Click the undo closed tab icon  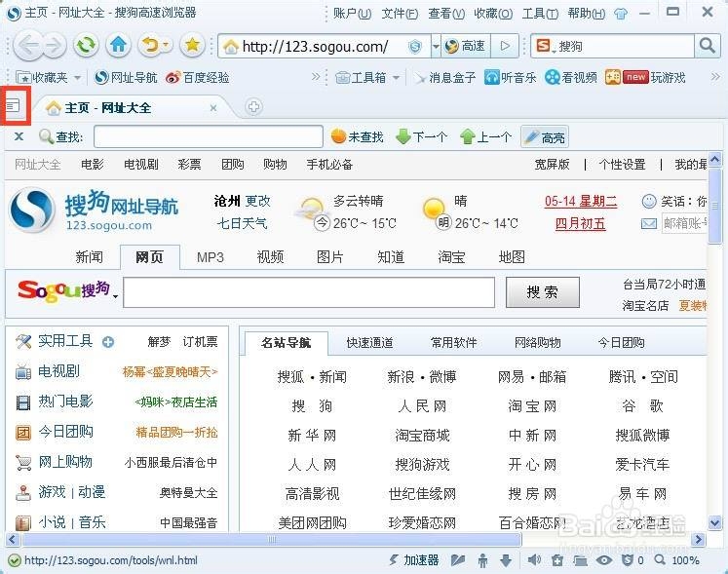point(150,45)
